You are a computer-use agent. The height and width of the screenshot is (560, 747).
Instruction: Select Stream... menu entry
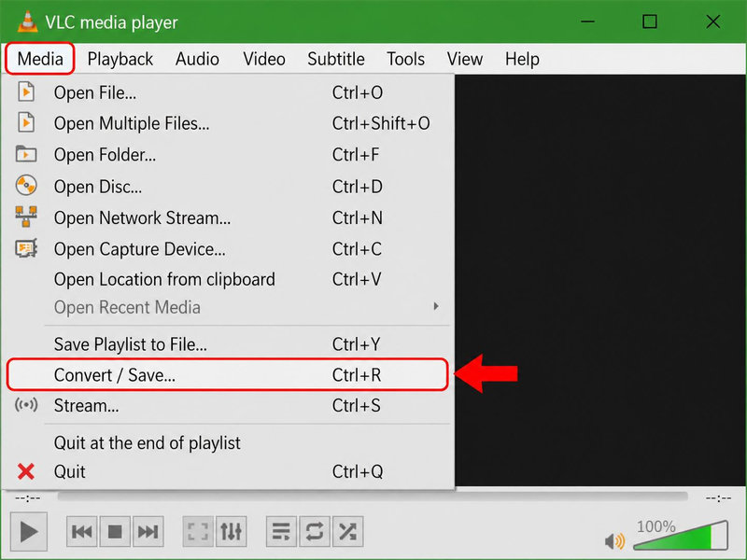pos(228,406)
